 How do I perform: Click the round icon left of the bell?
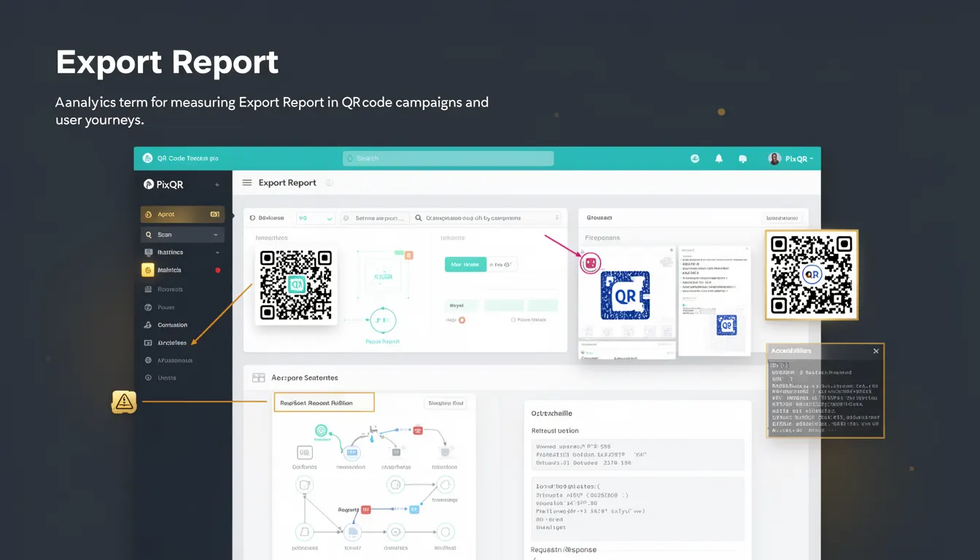click(695, 158)
